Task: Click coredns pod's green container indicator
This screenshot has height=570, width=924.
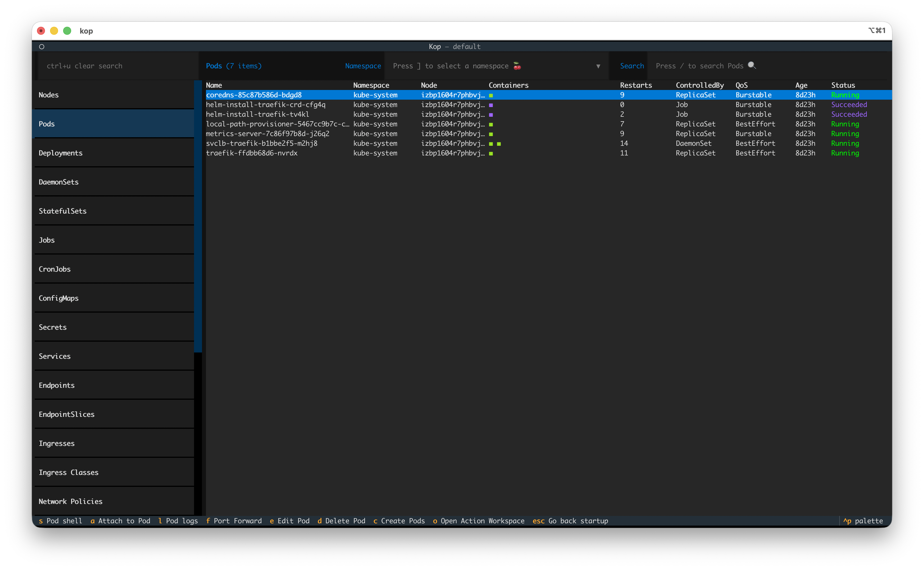Action: pyautogui.click(x=491, y=95)
